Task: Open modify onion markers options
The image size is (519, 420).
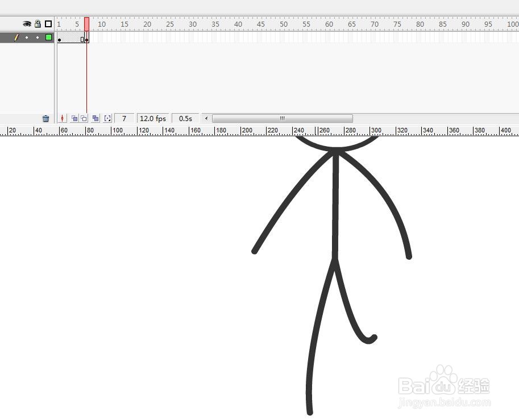Action: pos(107,118)
